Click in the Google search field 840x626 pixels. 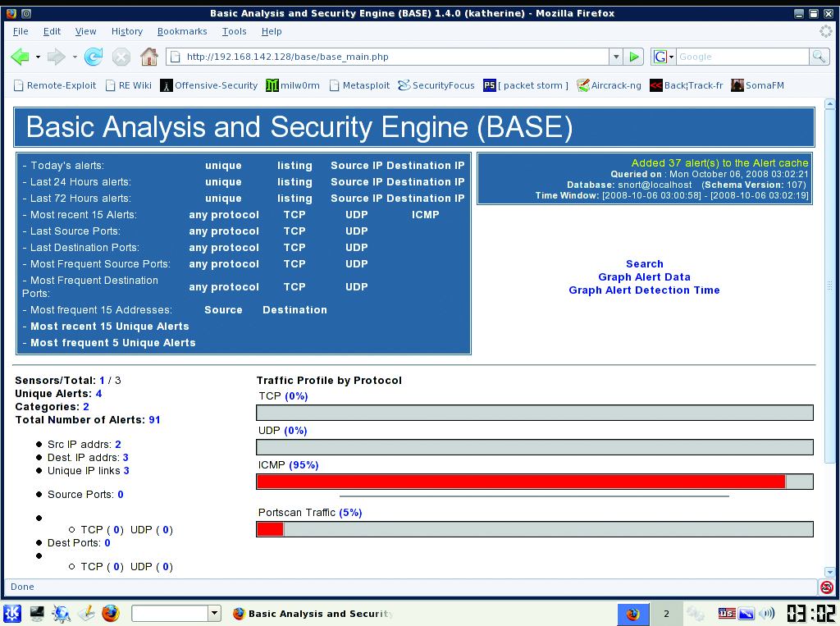(x=742, y=57)
